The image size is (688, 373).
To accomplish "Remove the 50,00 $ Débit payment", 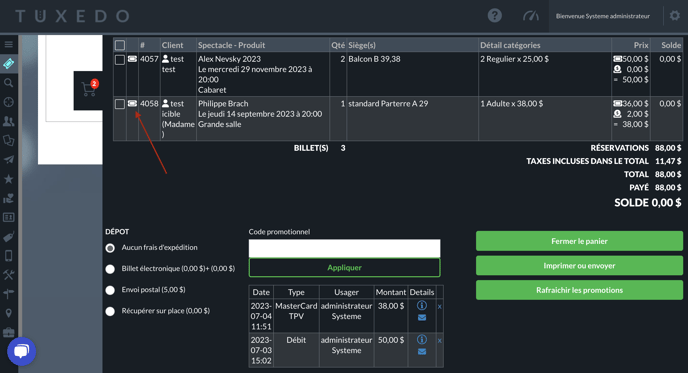I will point(439,341).
